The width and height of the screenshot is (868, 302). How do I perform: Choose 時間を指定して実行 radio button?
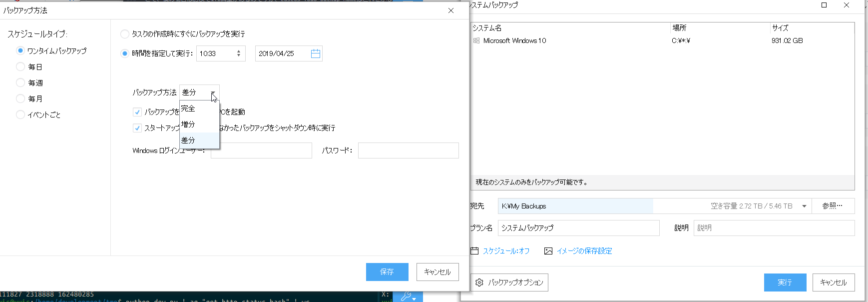tap(125, 53)
